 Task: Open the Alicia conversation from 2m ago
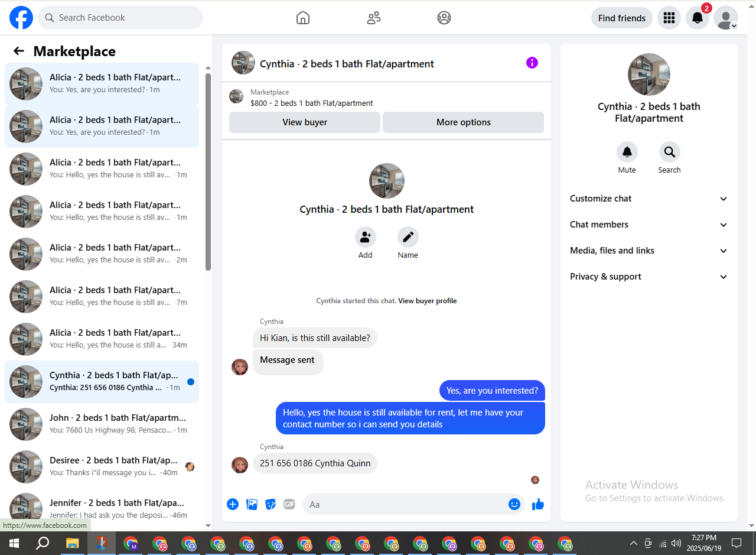(x=102, y=254)
